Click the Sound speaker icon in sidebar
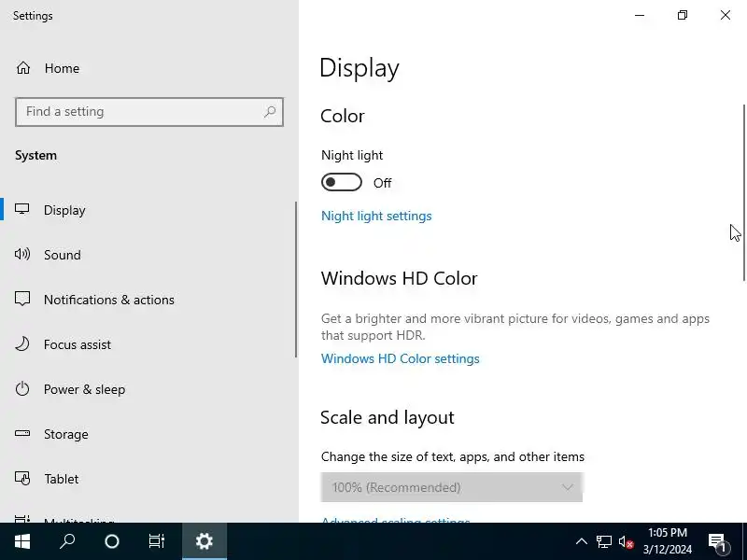Image resolution: width=747 pixels, height=560 pixels. click(x=21, y=254)
